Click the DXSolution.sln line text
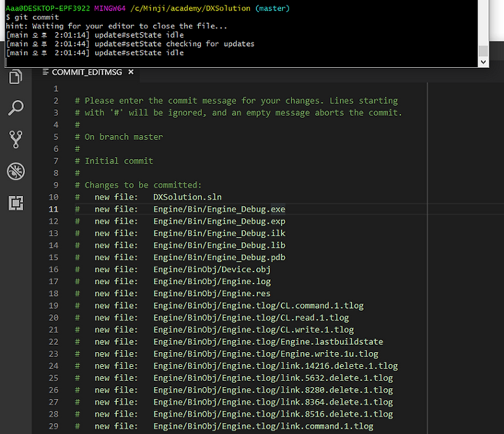 [188, 197]
